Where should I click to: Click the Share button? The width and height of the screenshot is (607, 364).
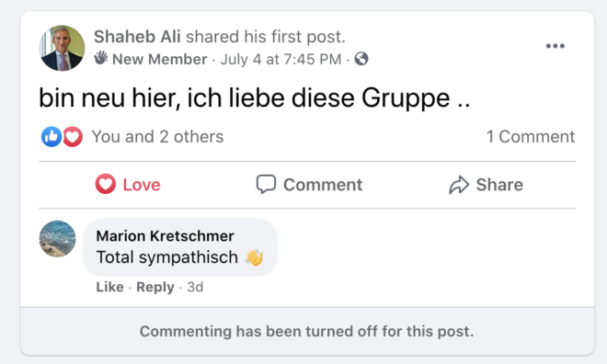click(486, 185)
